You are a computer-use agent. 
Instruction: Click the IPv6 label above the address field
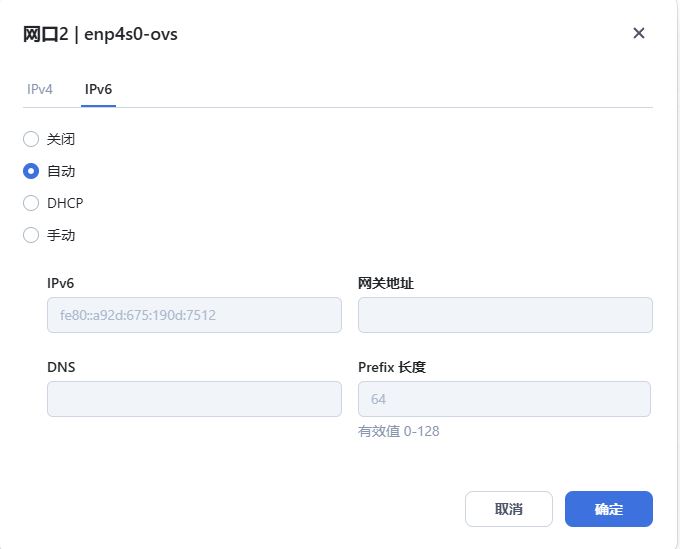pyautogui.click(x=60, y=283)
